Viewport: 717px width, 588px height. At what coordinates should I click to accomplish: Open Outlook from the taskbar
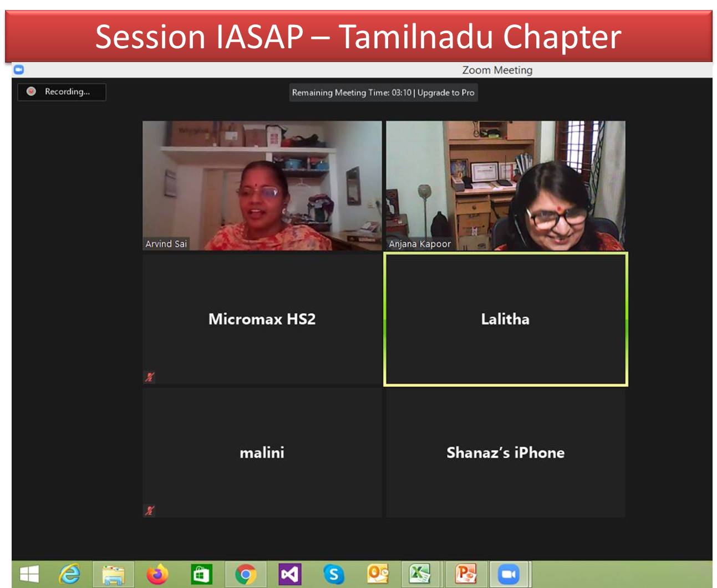tap(378, 574)
